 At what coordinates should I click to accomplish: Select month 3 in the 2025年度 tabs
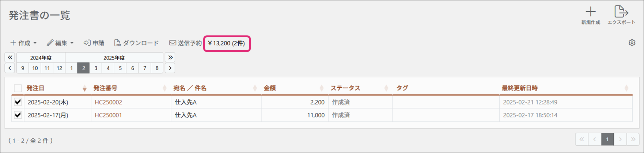pos(96,68)
